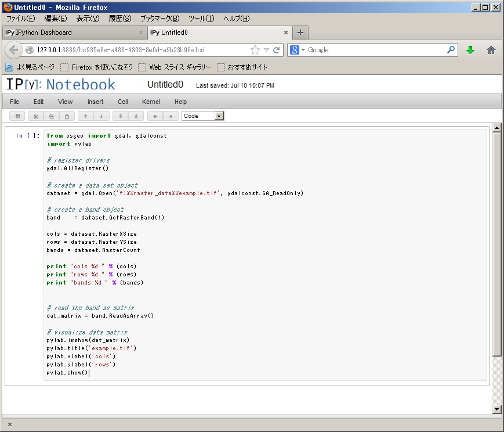Insert a cell above using toolbar icon
Image resolution: width=504 pixels, height=432 pixels.
coord(121,116)
